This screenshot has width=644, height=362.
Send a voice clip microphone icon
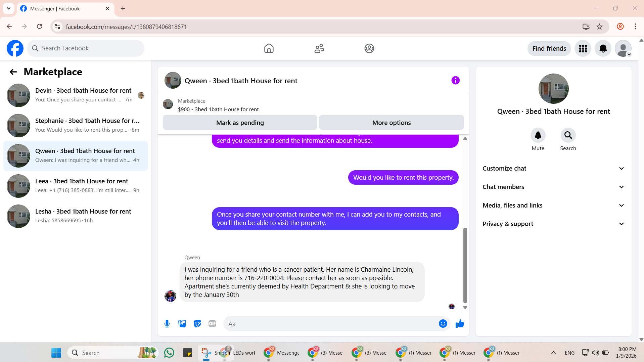[x=167, y=324]
